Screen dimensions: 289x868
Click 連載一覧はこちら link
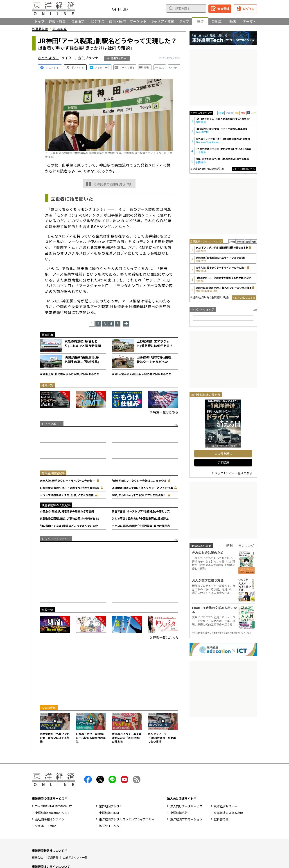tap(164, 637)
